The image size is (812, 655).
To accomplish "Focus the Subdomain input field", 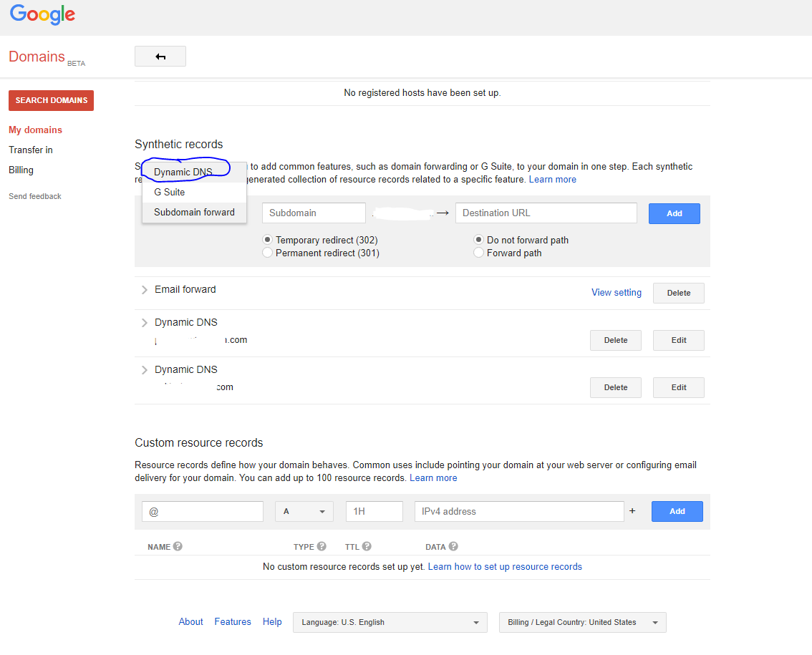I will click(x=314, y=213).
